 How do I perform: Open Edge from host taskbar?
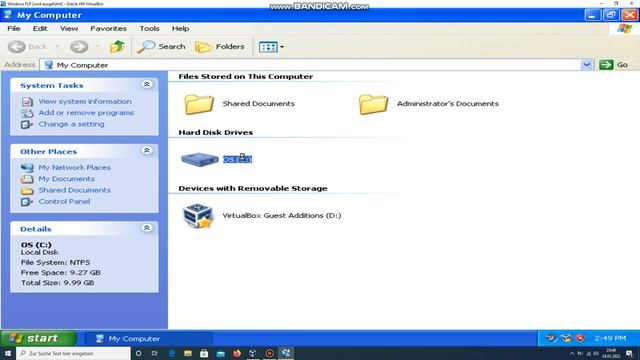172,353
